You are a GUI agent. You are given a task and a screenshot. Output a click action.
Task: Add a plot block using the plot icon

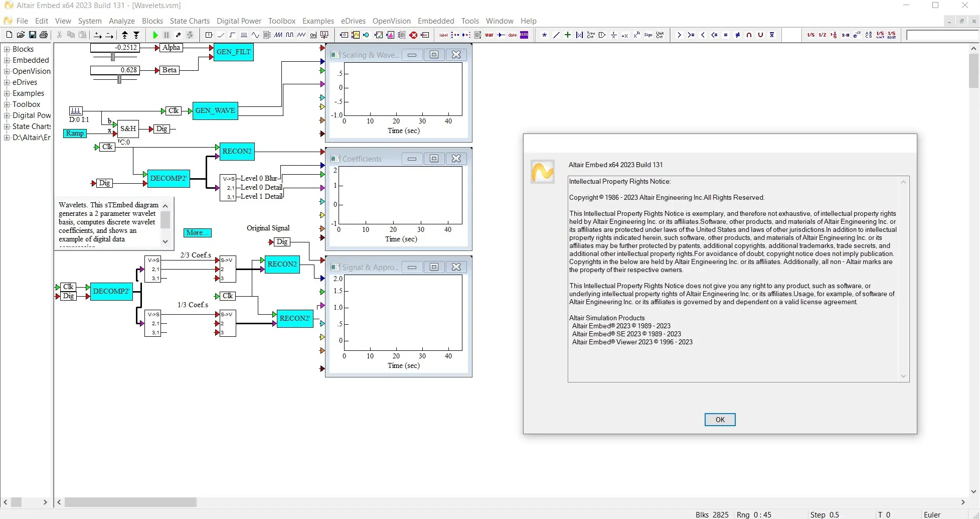(x=356, y=35)
